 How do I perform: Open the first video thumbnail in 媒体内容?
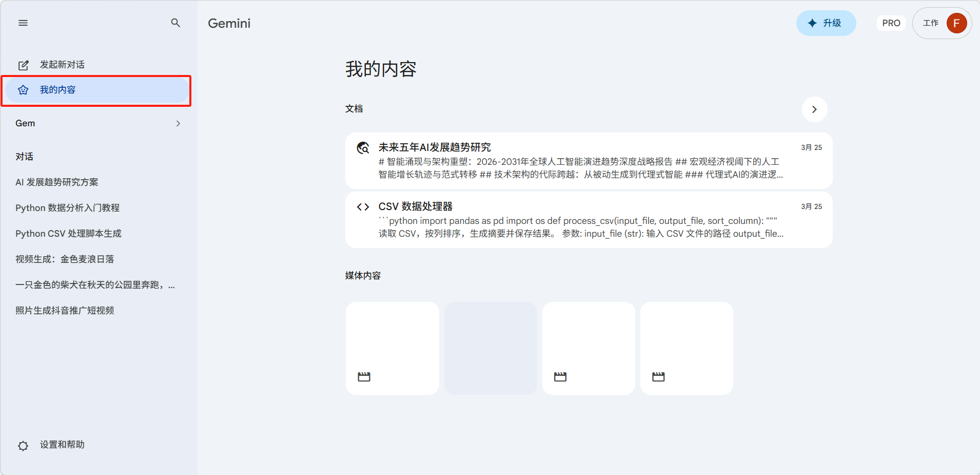pyautogui.click(x=392, y=348)
